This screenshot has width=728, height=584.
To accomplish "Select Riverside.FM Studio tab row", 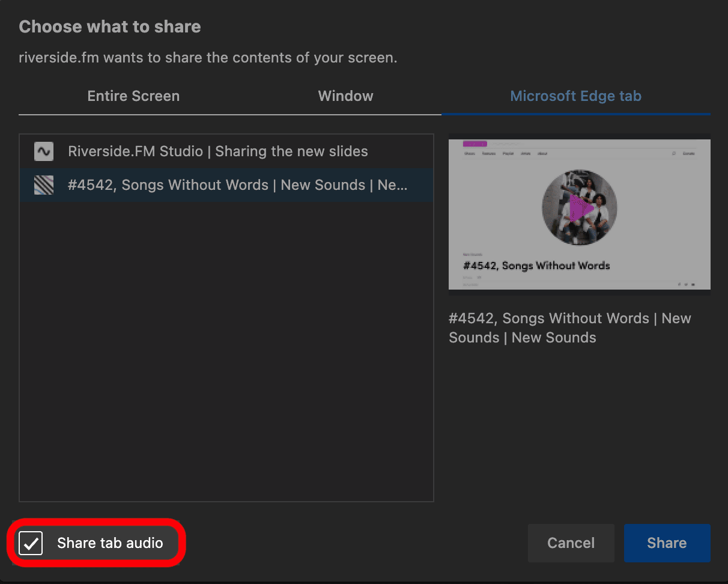I will tap(226, 151).
